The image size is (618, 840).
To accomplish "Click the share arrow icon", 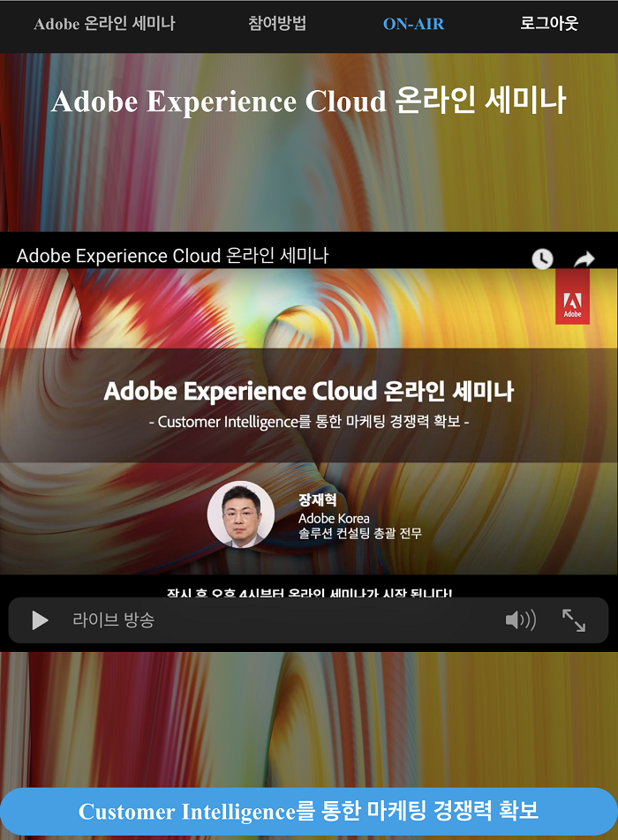I will pos(584,259).
